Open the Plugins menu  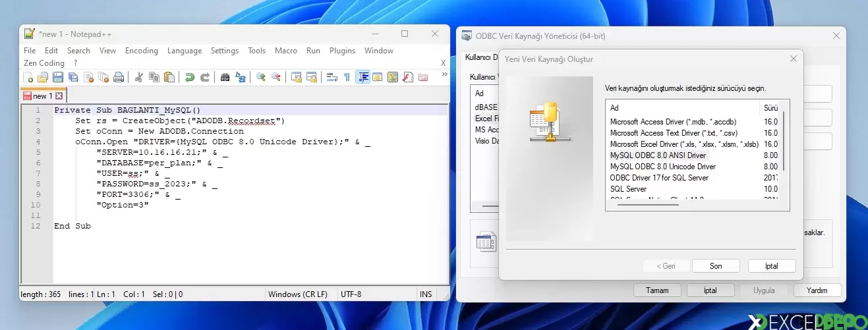342,51
